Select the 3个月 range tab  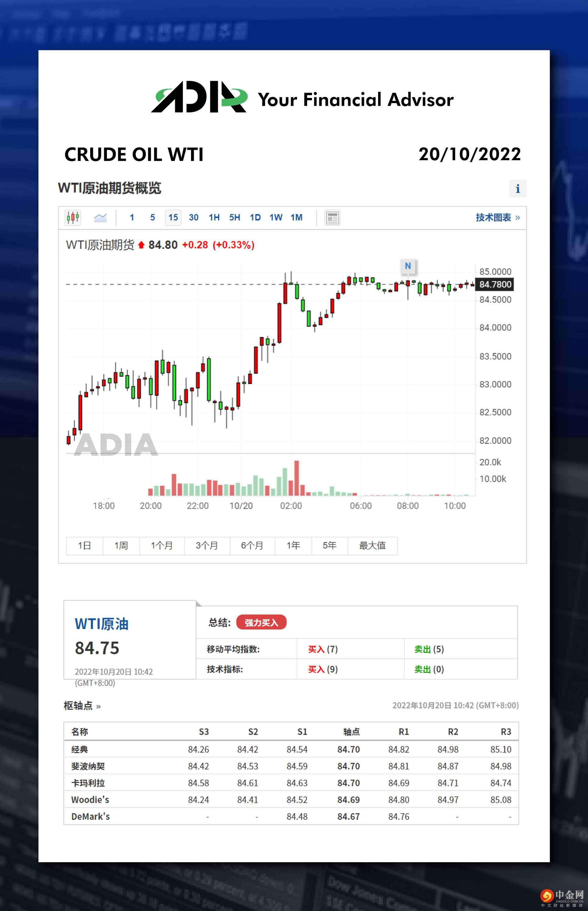(x=207, y=545)
